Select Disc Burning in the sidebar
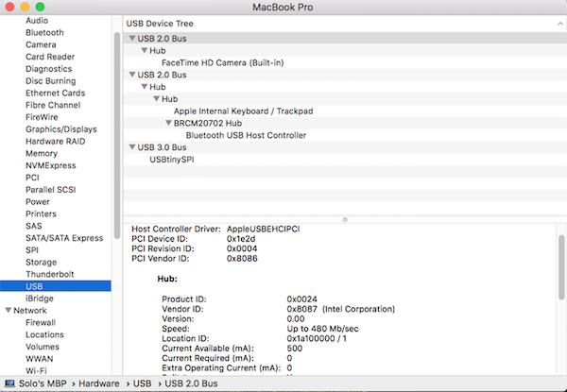 (51, 81)
